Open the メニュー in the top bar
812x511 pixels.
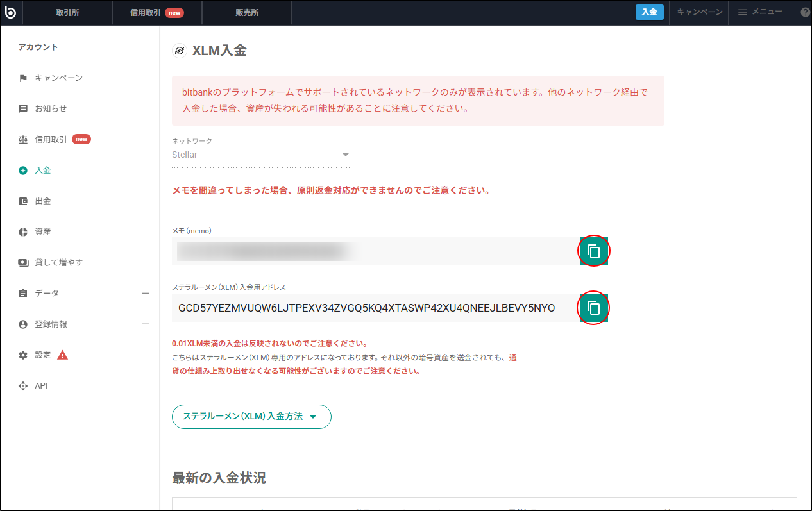tap(759, 12)
